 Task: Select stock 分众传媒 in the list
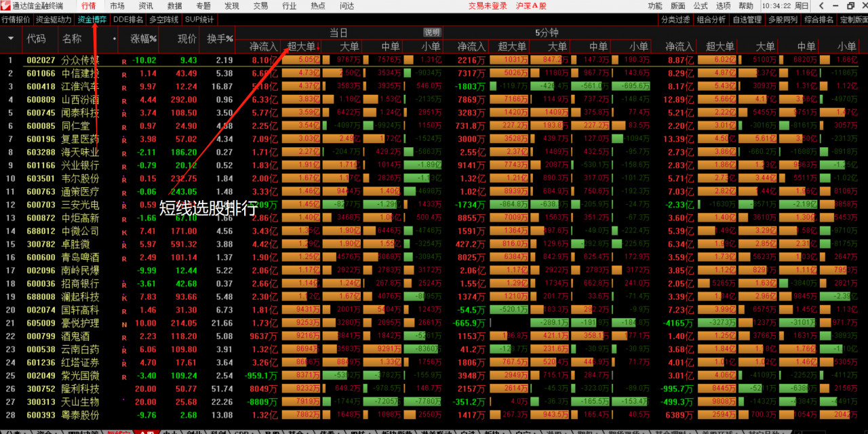pyautogui.click(x=81, y=61)
